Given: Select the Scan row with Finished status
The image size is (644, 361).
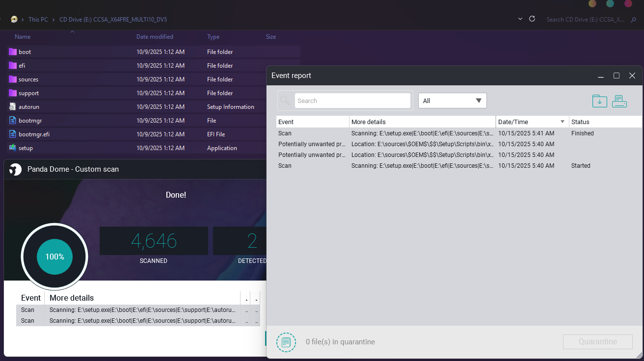Looking at the screenshot, I should [459, 133].
